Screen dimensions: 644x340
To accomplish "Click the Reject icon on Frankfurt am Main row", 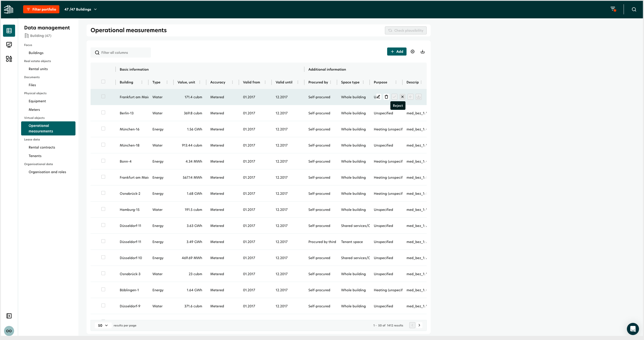I will [x=402, y=96].
